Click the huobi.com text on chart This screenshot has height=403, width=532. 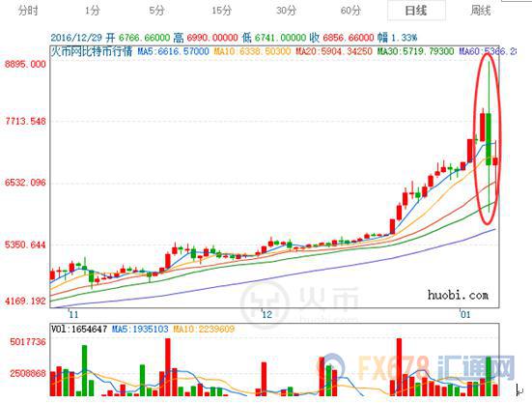[458, 295]
